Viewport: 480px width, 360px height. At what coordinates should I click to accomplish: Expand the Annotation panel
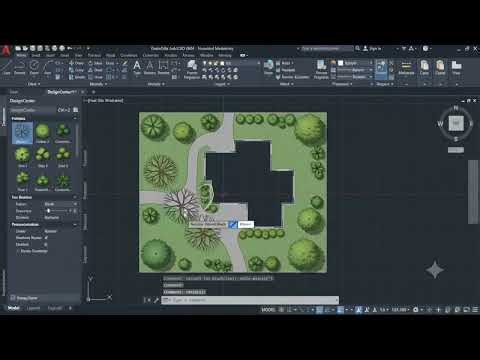[156, 84]
